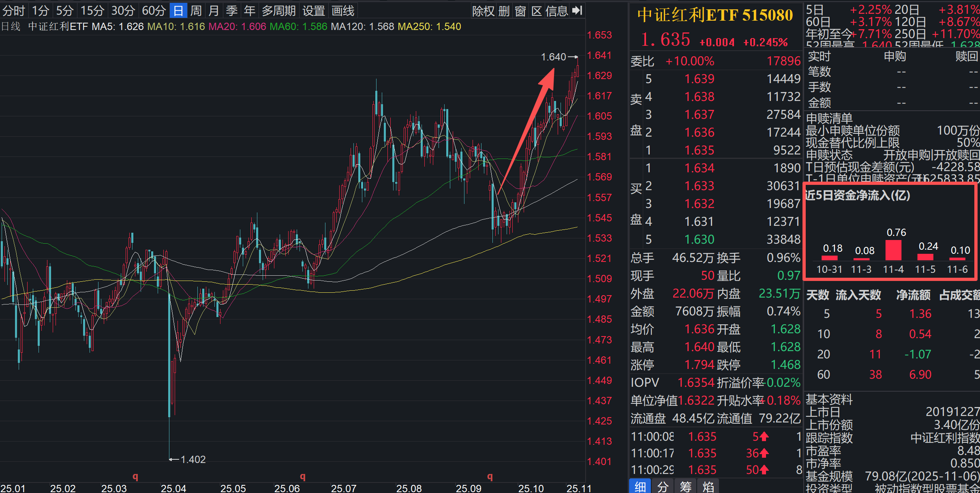Click the 分时 intraday chart button
Screen dimensions: 980x493
tap(13, 11)
